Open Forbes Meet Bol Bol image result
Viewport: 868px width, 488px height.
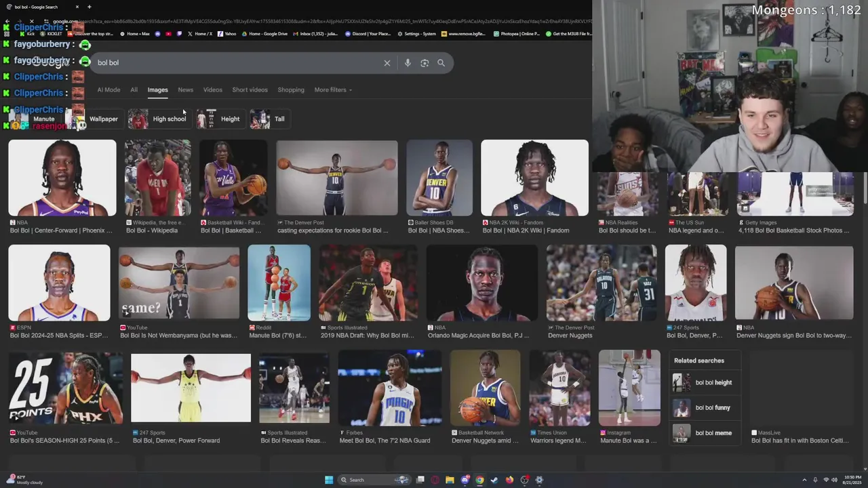390,388
